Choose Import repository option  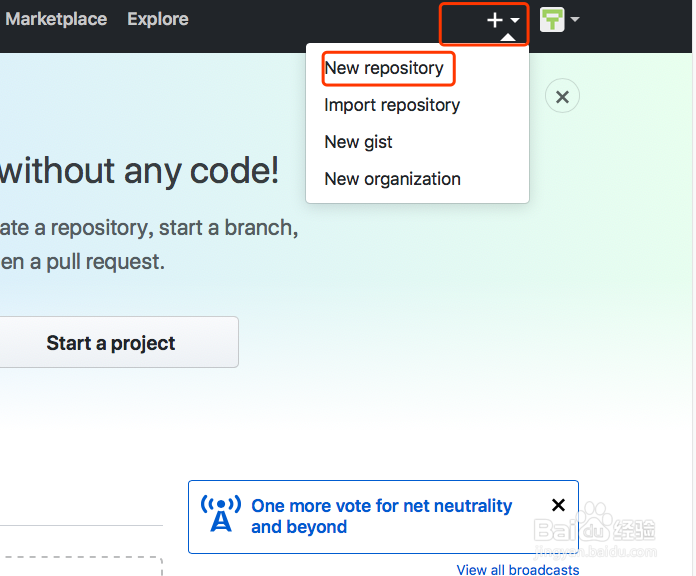(392, 105)
